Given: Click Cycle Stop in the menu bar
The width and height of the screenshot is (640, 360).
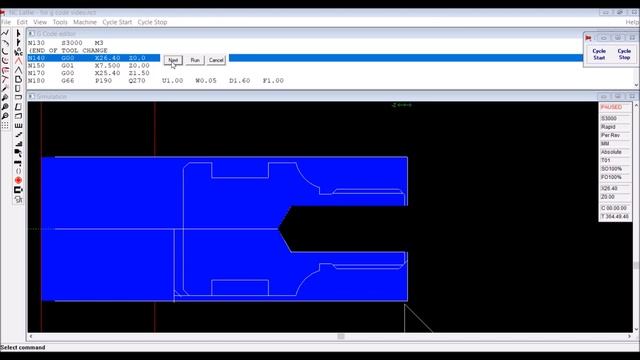Looking at the screenshot, I should click(152, 22).
